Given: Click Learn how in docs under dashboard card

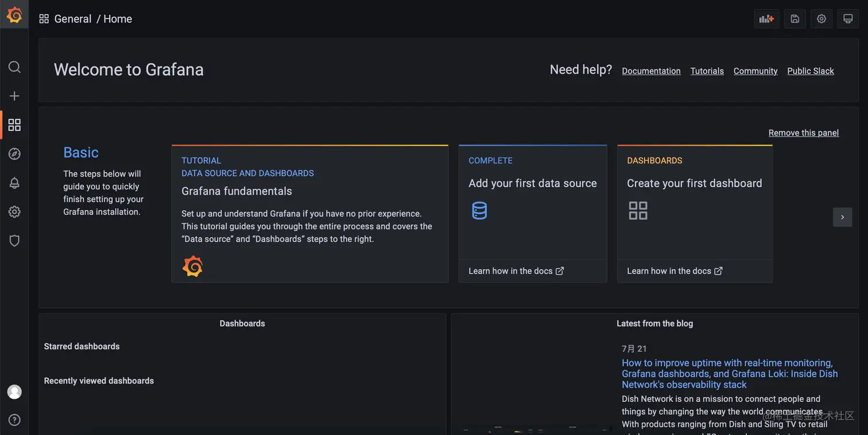Looking at the screenshot, I should (675, 271).
